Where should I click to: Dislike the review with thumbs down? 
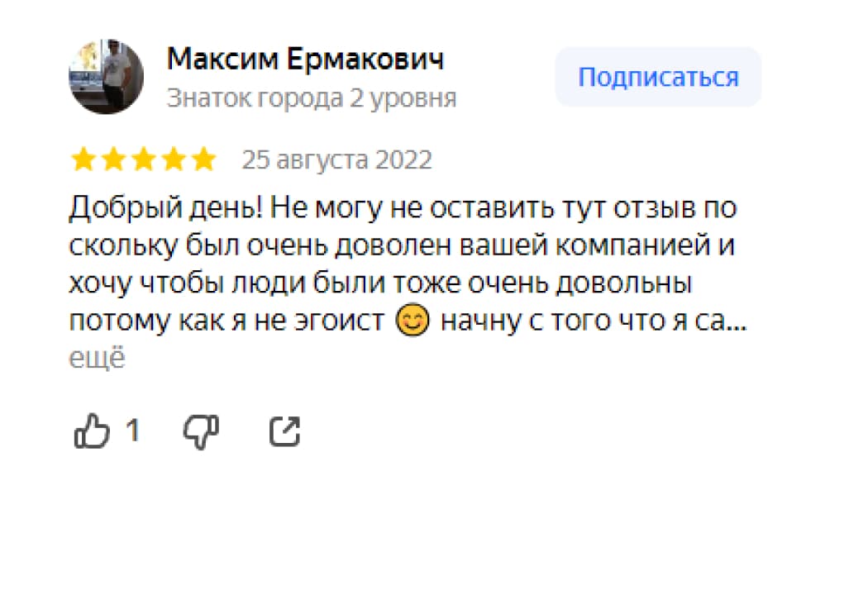pos(200,431)
